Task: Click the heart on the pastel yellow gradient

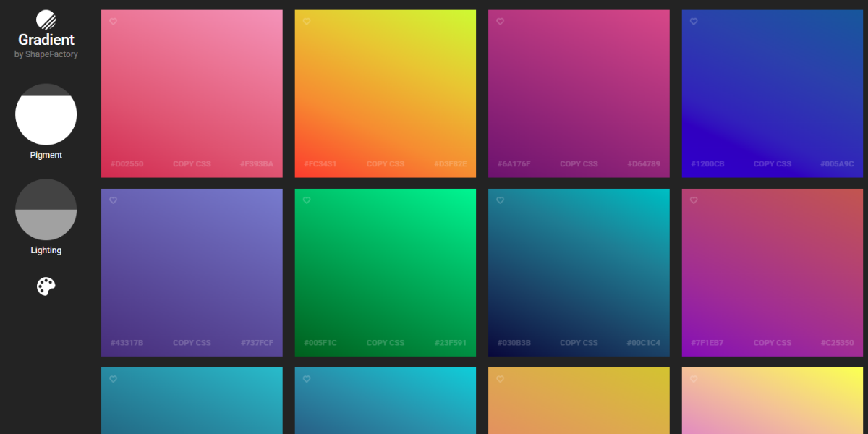Action: coord(694,378)
